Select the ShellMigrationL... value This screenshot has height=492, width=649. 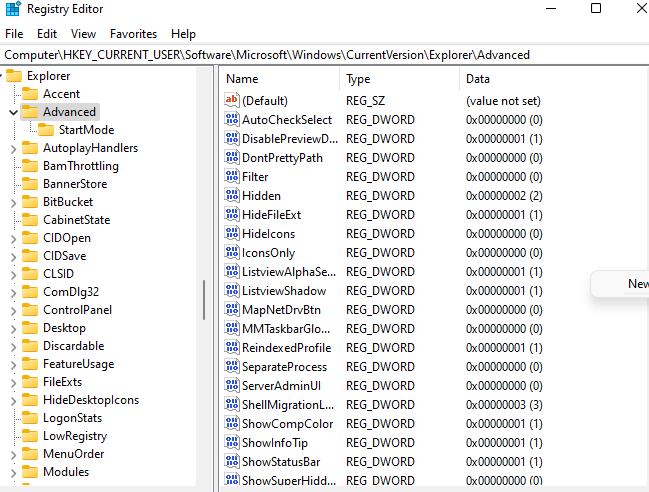tap(288, 405)
